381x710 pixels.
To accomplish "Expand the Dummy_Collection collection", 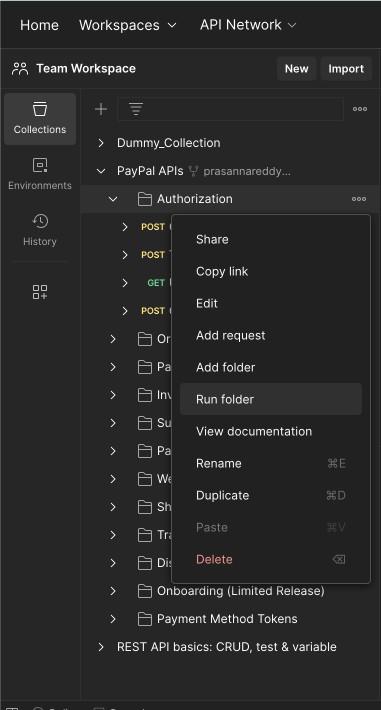I will (101, 143).
